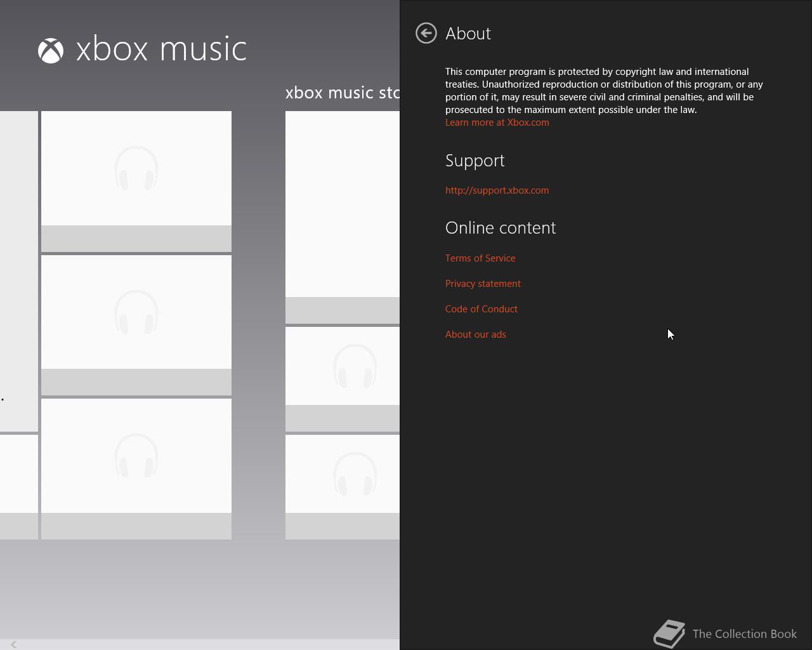
Task: Click the Support heading
Action: pos(475,161)
